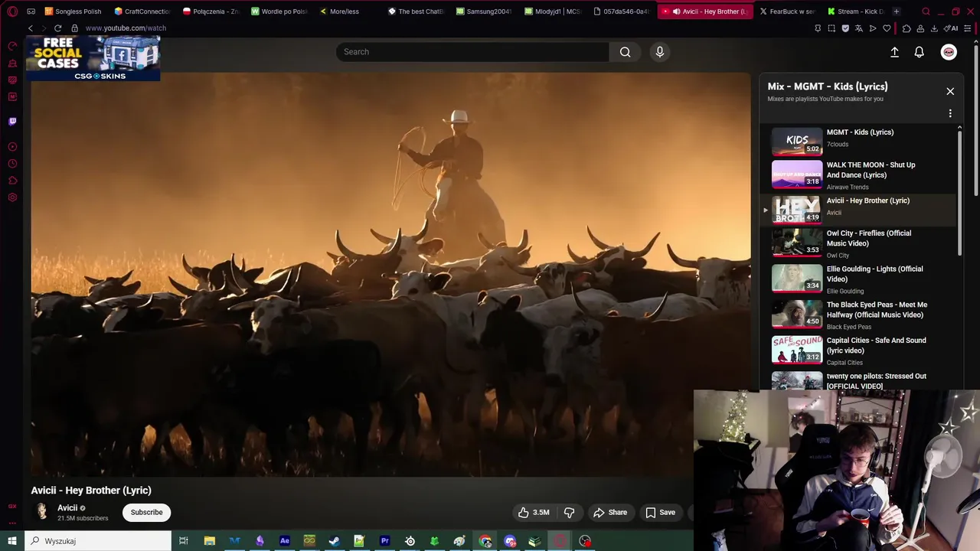Go back to previous page

[x=31, y=28]
